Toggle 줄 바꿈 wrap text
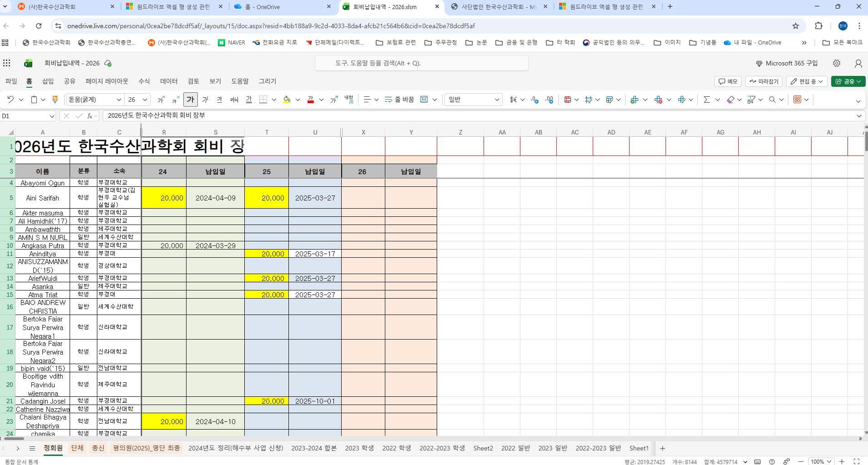868x465 pixels. tap(399, 100)
